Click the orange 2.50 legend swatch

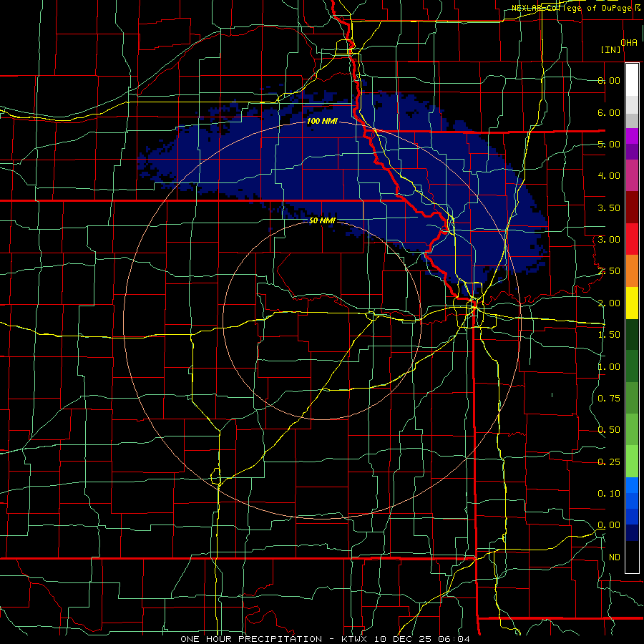[x=632, y=271]
